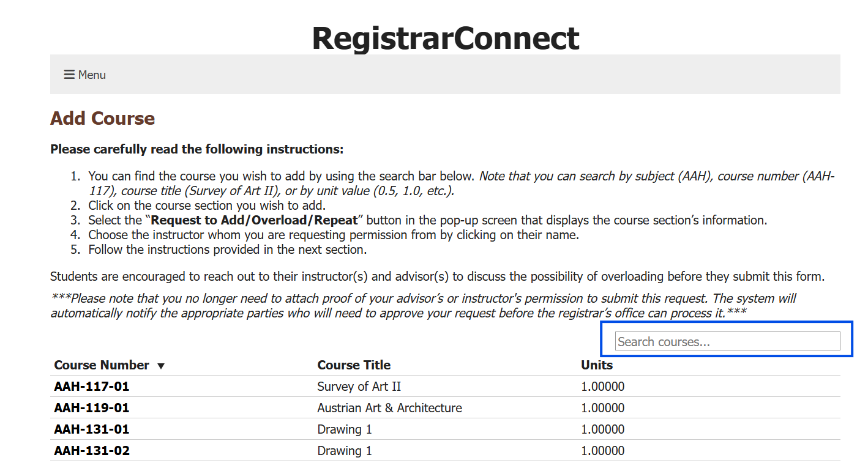
Task: Sort by the Units column header
Action: point(597,365)
